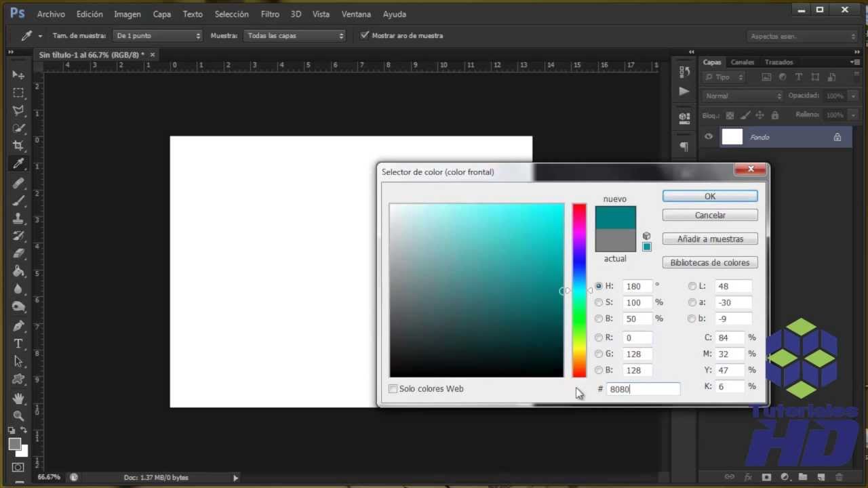
Task: Click the add layer mask icon
Action: pyautogui.click(x=766, y=477)
